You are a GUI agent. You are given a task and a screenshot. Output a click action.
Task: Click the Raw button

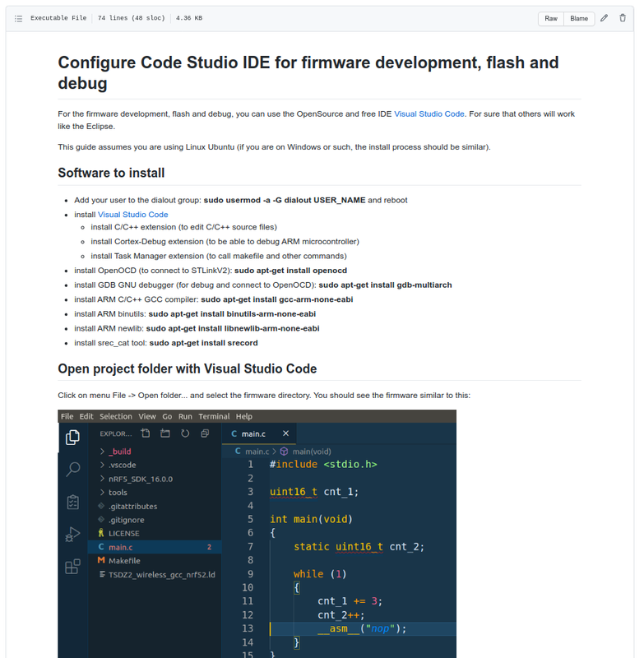551,18
